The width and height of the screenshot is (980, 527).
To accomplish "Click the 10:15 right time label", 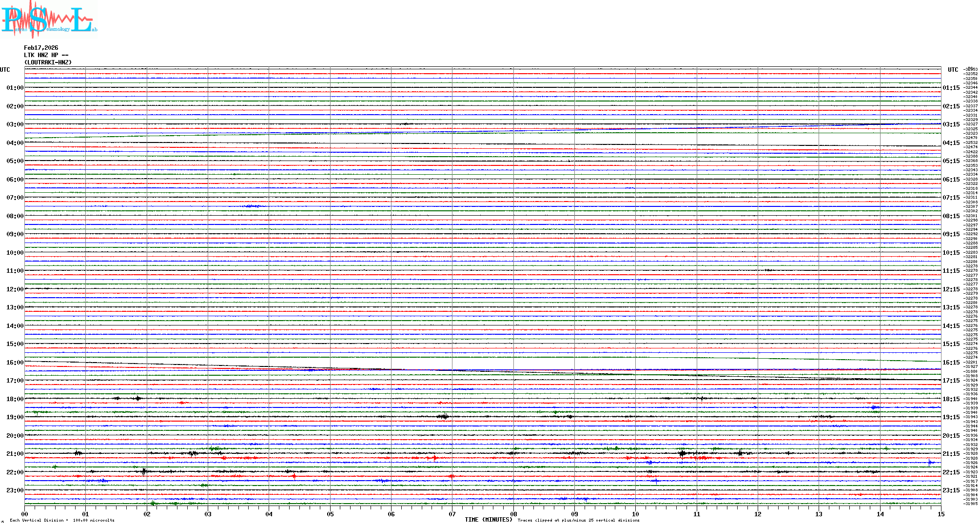I will click(x=951, y=253).
